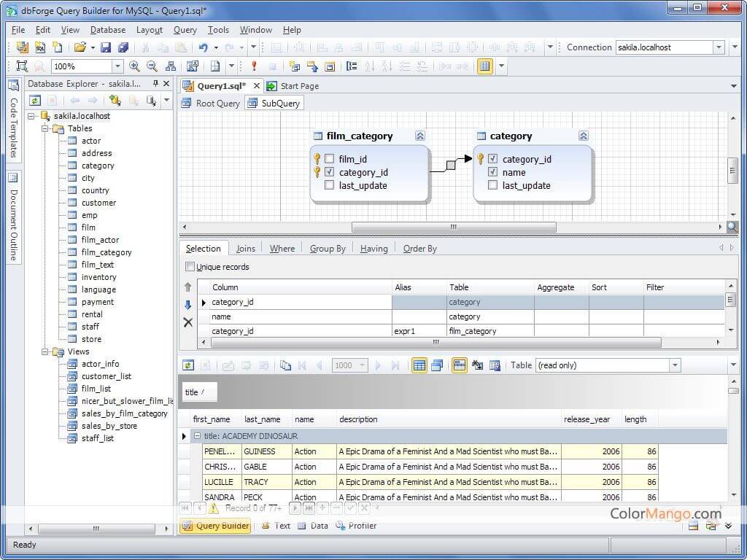Sort by the description column header

coord(449,419)
